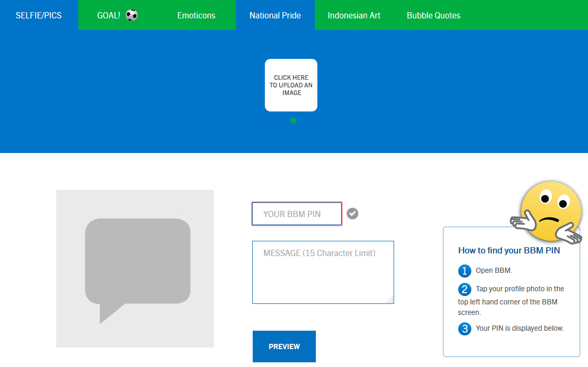
Task: Focus the YOUR BBM PIN field
Action: (296, 214)
